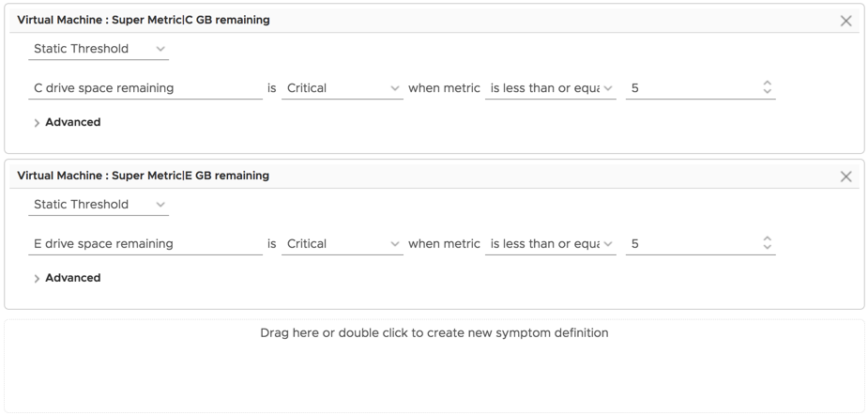Click the stepper arrows on C drive threshold
The height and width of the screenshot is (415, 868).
click(x=767, y=88)
